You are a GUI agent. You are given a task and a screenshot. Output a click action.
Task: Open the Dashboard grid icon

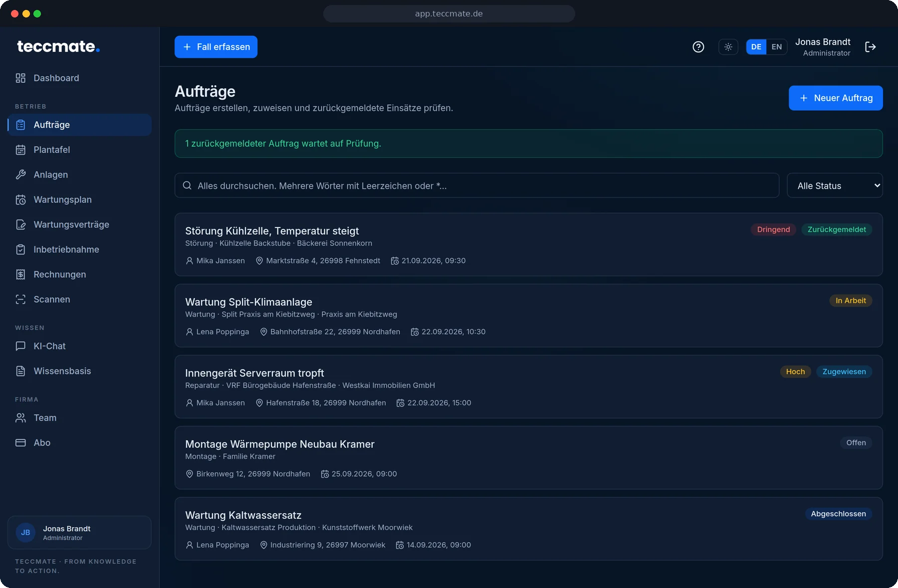click(20, 78)
